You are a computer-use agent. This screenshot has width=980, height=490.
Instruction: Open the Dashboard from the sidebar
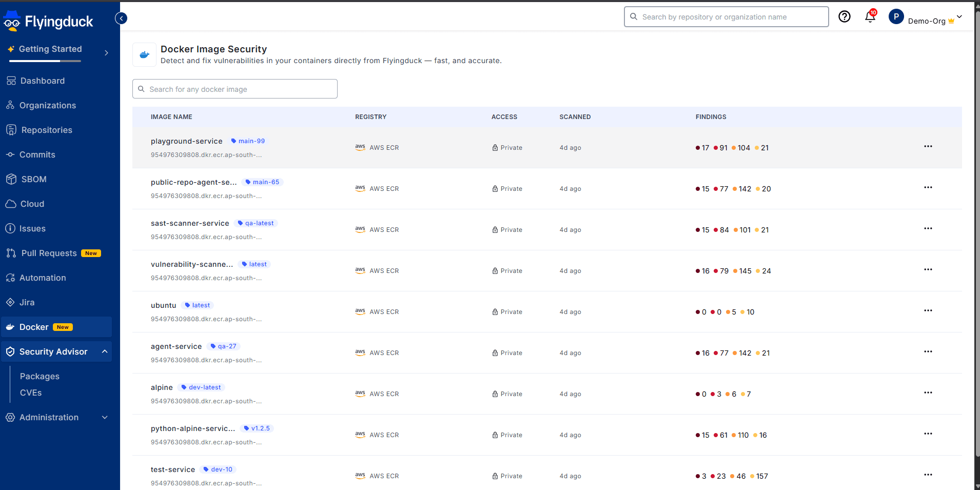point(42,81)
